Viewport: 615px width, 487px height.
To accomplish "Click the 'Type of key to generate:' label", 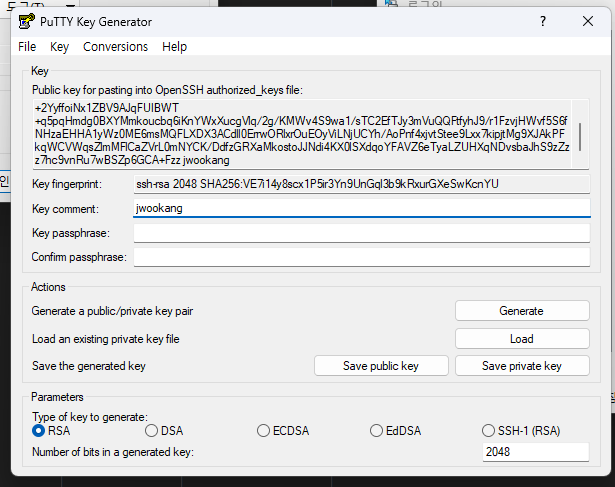I will (x=90, y=416).
